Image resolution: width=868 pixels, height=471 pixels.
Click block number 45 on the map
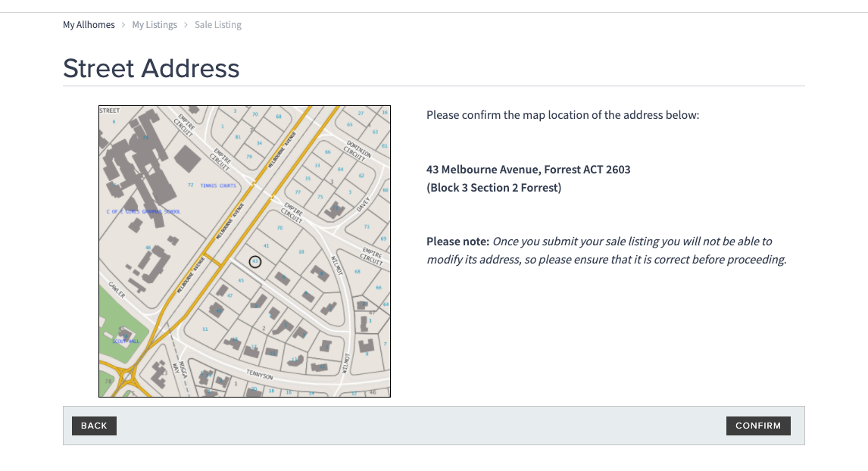click(241, 281)
